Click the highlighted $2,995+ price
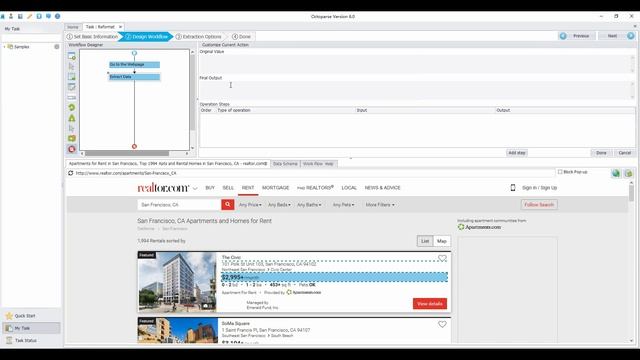This screenshot has width=640, height=360. coord(334,277)
